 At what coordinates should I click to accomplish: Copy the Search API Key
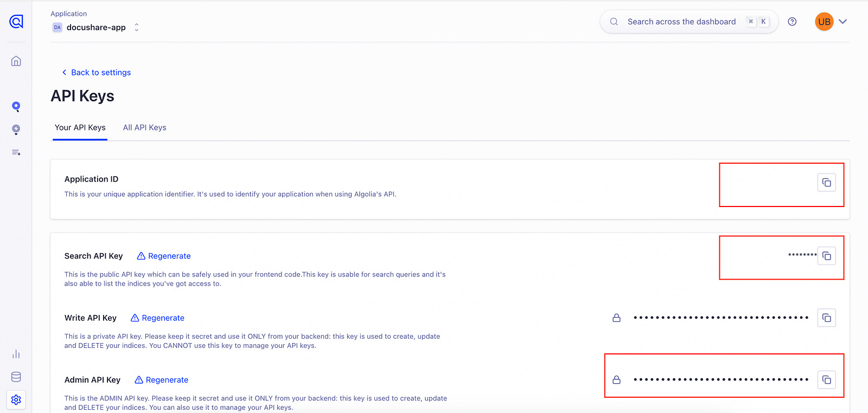click(826, 256)
